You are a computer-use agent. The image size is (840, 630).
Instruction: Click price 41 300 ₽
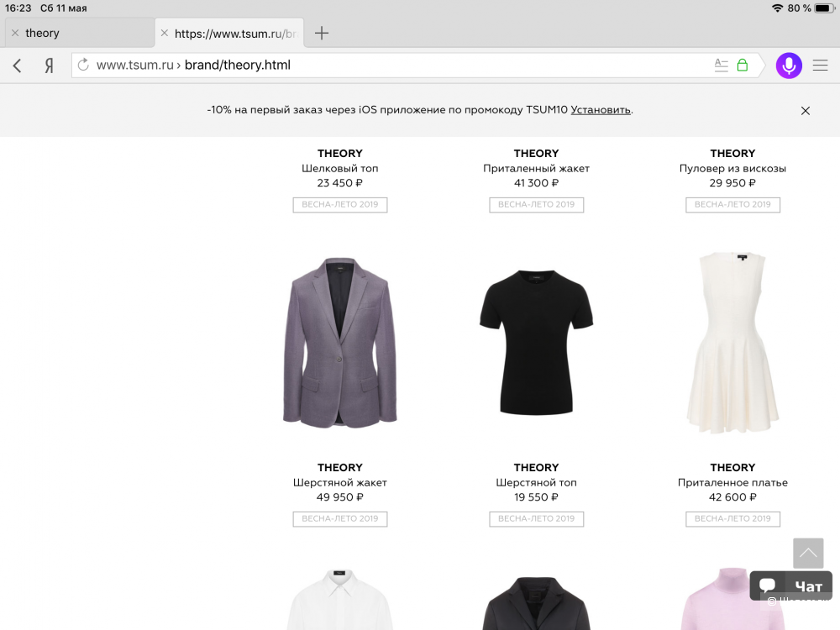(536, 182)
